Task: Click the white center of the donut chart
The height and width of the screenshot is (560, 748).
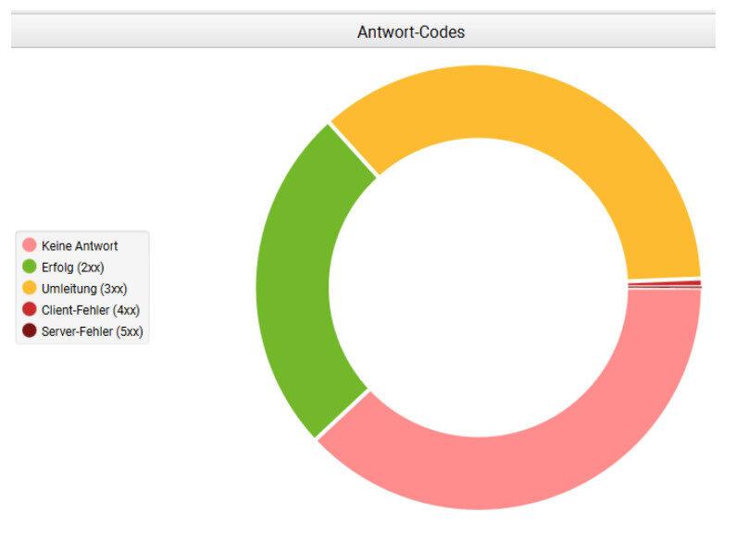Action: coord(479,287)
